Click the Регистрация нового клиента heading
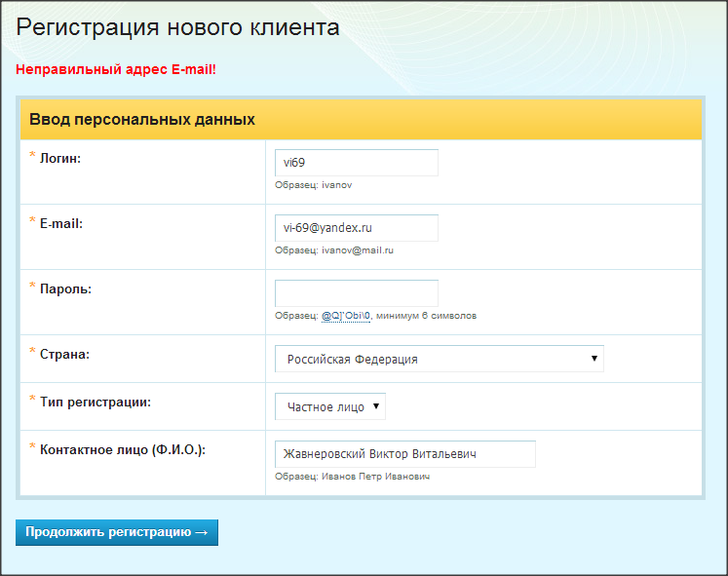 coord(177,27)
